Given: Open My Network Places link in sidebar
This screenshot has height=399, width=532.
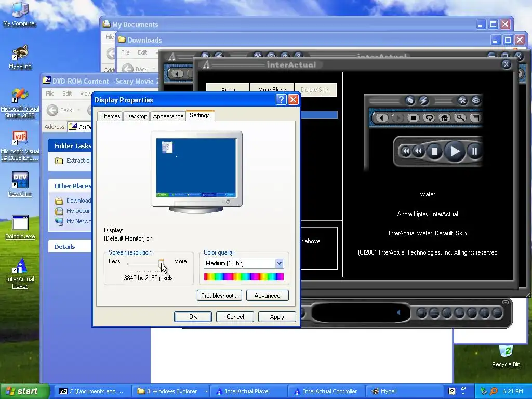Looking at the screenshot, I should 79,221.
